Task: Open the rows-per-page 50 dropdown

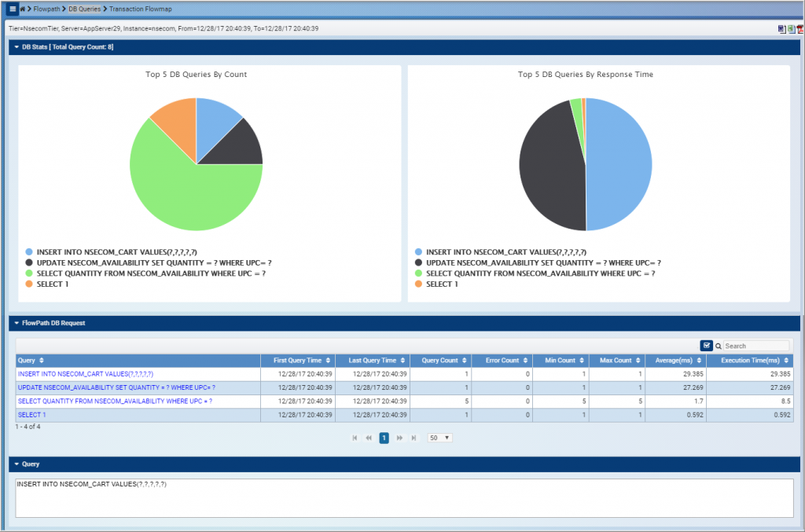Action: coord(439,438)
